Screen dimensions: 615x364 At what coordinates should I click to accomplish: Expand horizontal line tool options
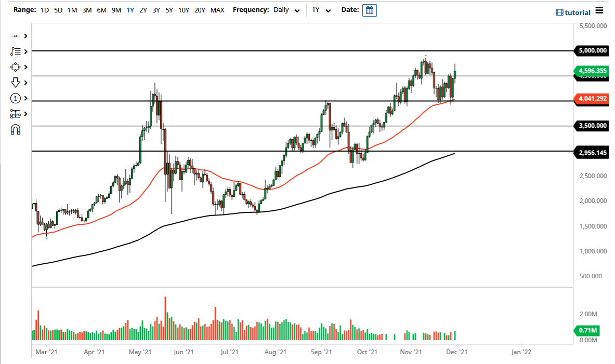click(x=24, y=36)
